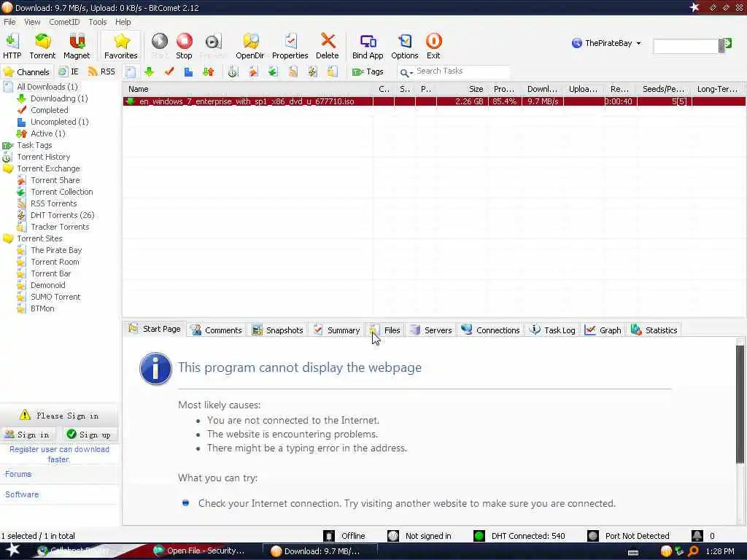
Task: Click the Tags toolbar button
Action: 368,72
